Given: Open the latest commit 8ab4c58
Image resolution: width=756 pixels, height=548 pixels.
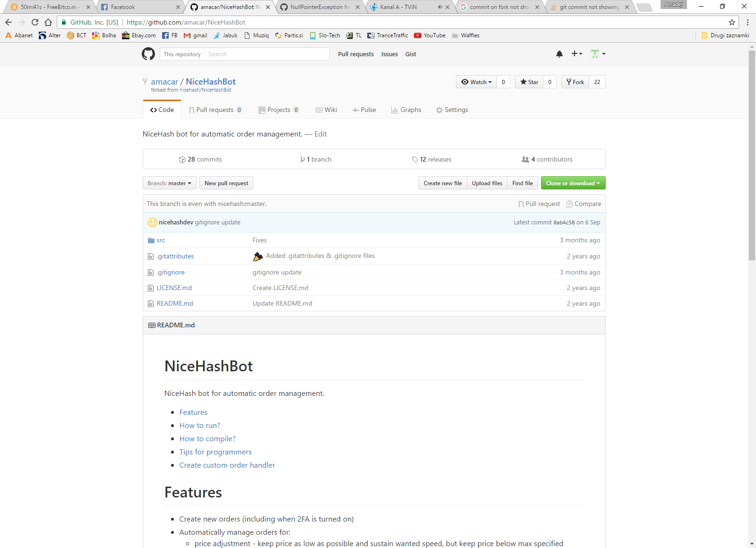Looking at the screenshot, I should tap(564, 223).
